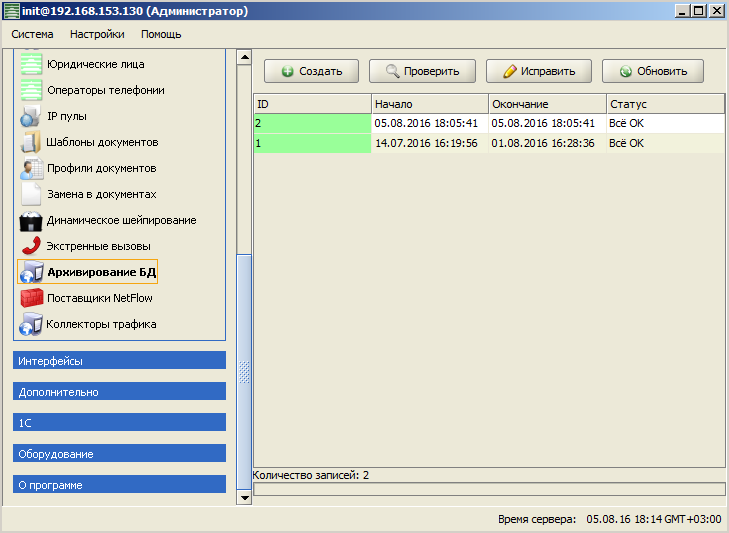
Task: Sort table by Начало column header
Action: click(430, 104)
